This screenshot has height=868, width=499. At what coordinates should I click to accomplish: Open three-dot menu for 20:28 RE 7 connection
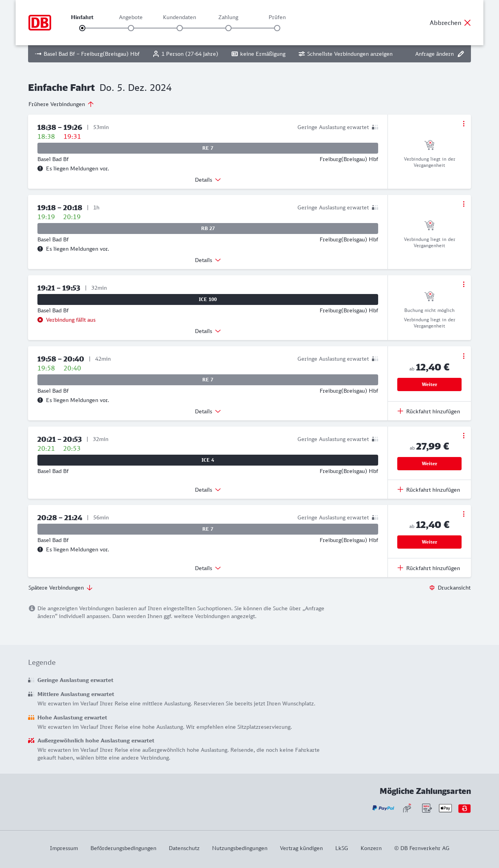[464, 514]
